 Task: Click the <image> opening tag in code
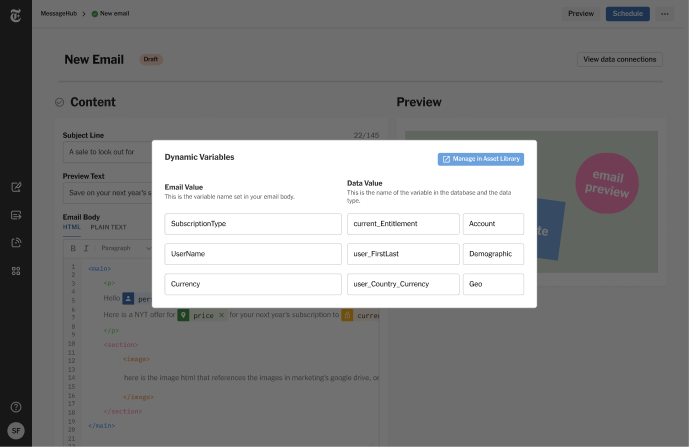[136, 359]
